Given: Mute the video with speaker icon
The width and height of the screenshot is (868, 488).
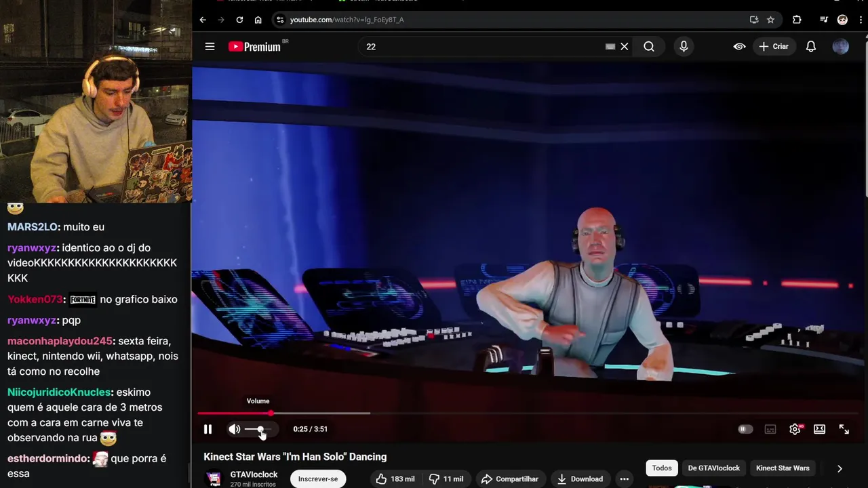Looking at the screenshot, I should [x=235, y=429].
